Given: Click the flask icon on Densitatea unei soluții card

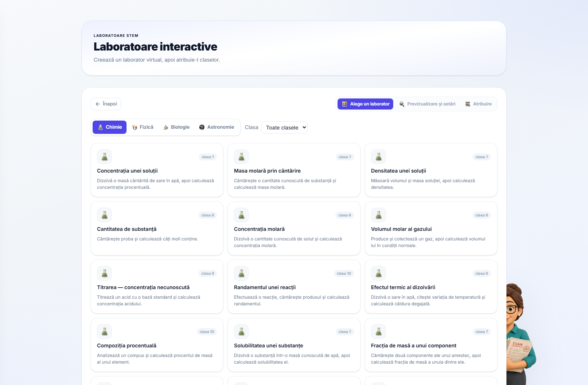Looking at the screenshot, I should click(378, 157).
